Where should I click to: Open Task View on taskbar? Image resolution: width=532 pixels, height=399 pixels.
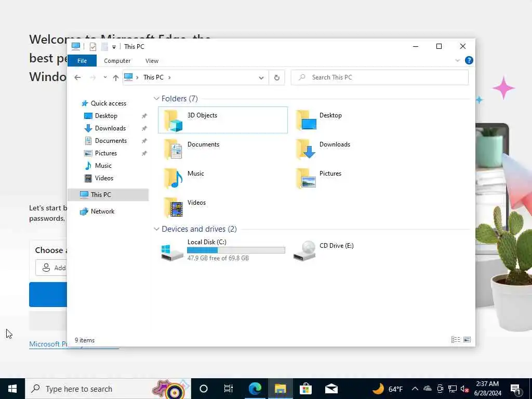[x=229, y=389]
